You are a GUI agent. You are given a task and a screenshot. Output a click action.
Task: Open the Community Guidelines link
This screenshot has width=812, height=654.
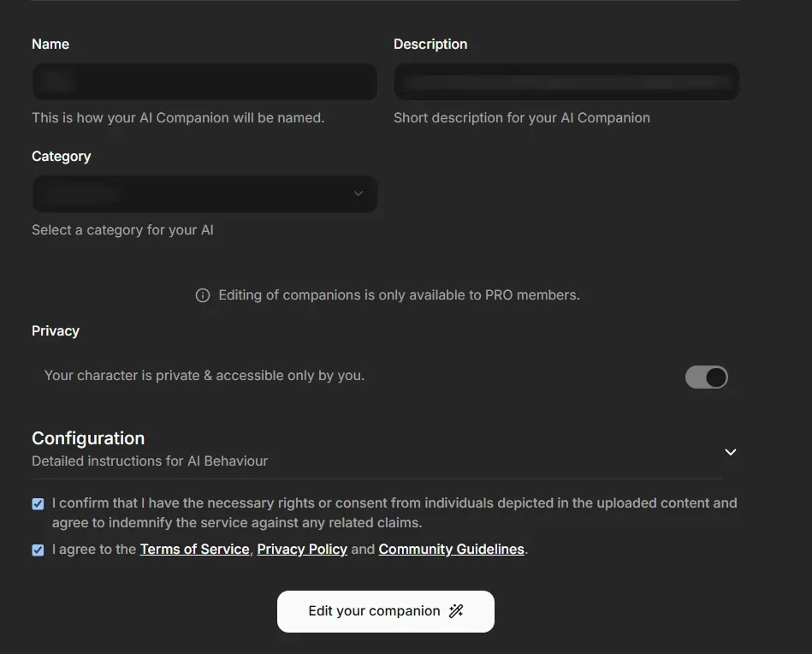pos(451,550)
